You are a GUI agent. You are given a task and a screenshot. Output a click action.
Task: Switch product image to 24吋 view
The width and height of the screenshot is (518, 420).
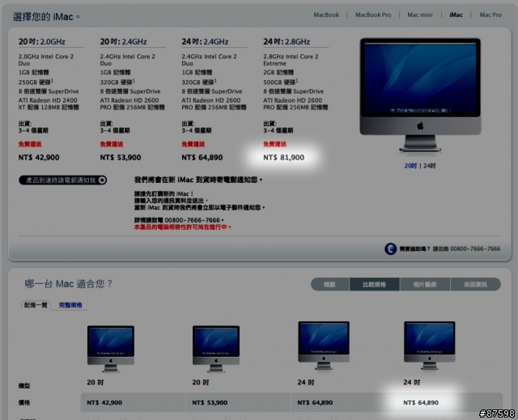tap(430, 166)
